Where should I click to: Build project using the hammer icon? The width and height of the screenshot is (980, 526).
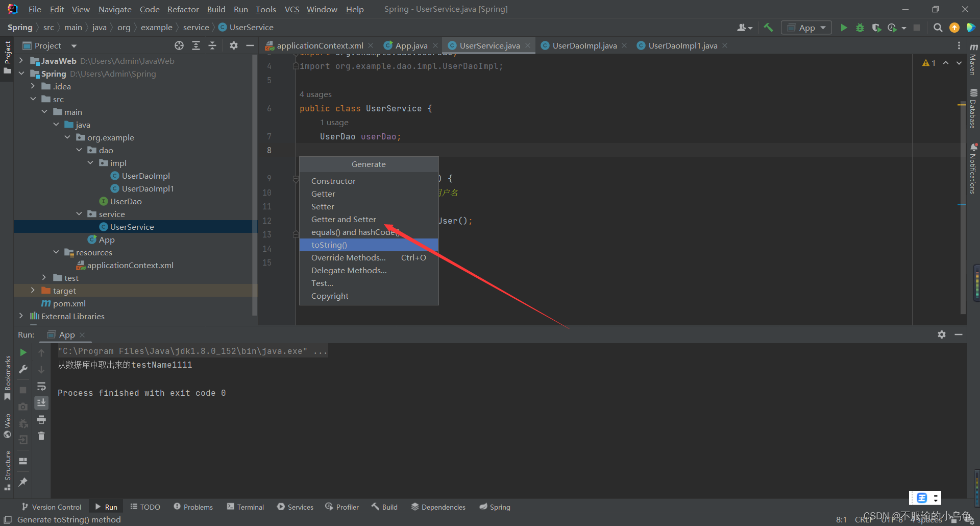pos(768,28)
